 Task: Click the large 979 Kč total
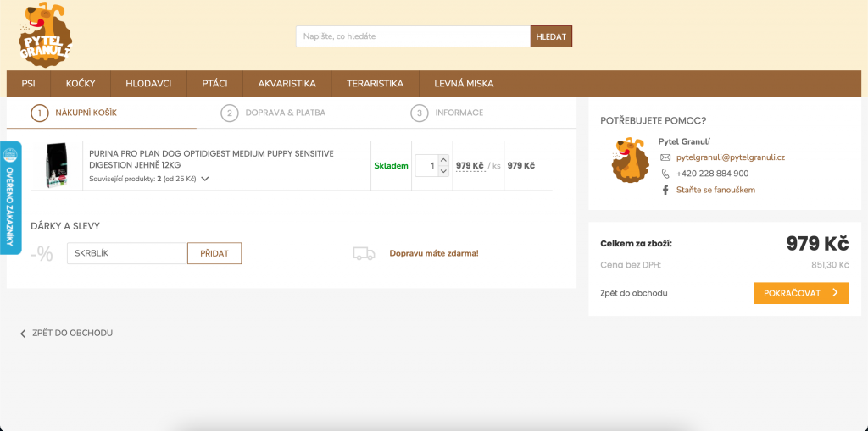818,243
